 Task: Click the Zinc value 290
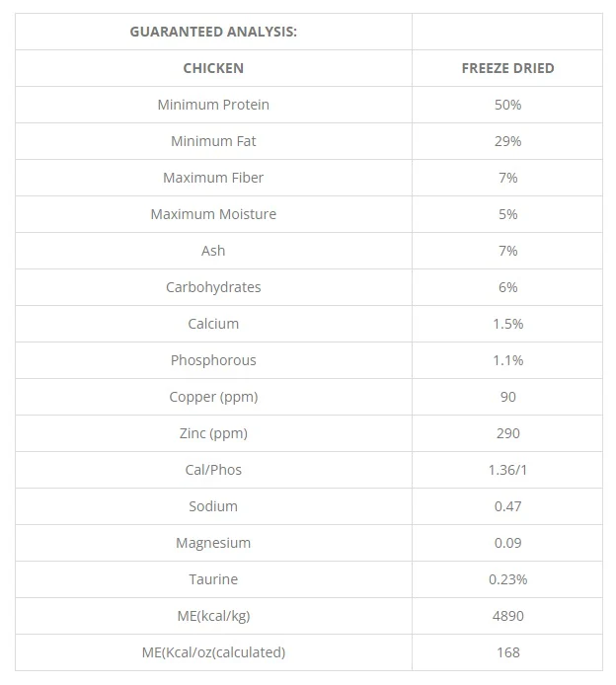coord(507,433)
